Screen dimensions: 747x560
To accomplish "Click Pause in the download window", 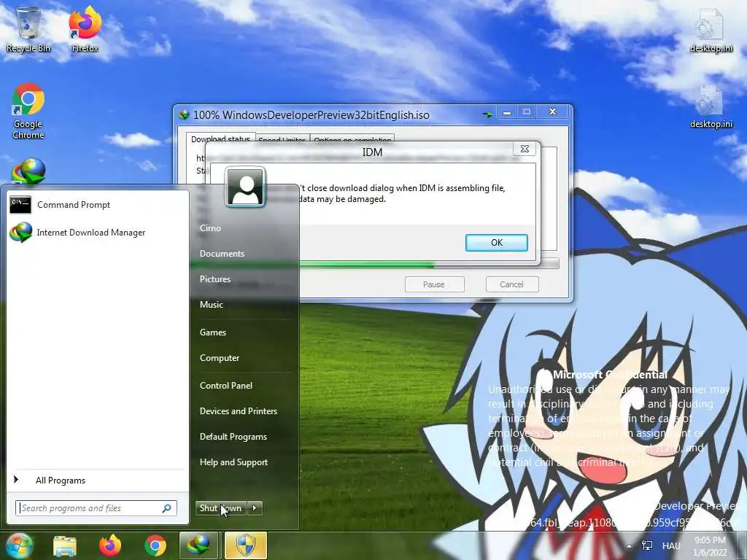I will tap(434, 284).
